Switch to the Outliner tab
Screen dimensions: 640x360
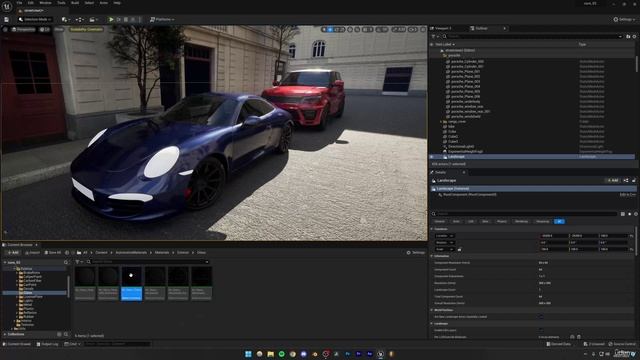[x=482, y=29]
